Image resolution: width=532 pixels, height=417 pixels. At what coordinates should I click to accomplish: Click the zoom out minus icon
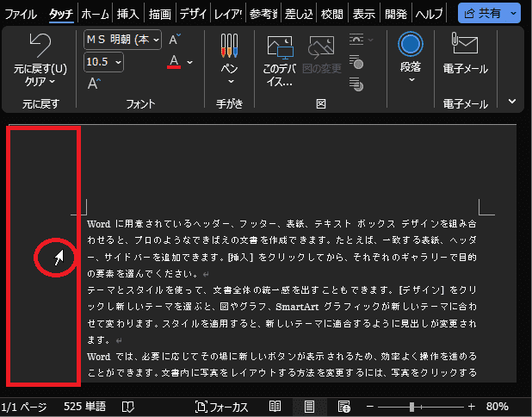point(370,407)
